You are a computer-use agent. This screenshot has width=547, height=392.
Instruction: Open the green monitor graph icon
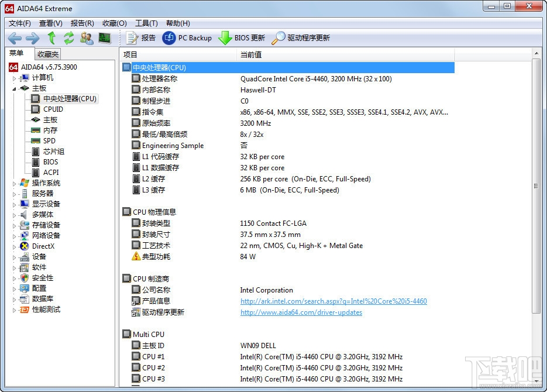click(x=105, y=37)
